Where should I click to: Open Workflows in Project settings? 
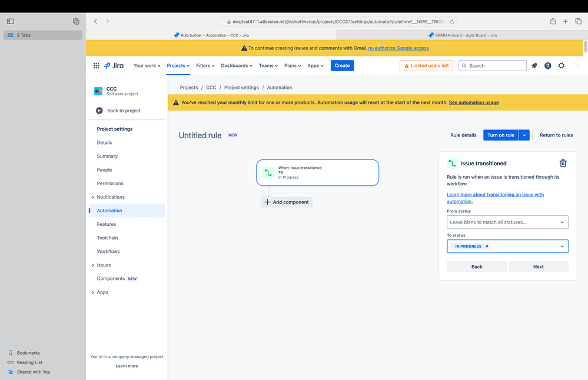pos(108,251)
